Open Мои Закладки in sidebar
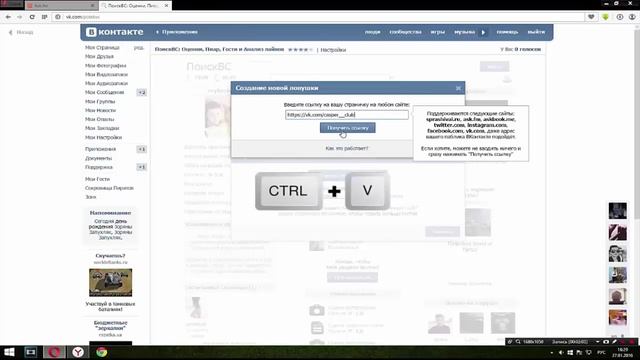 click(x=102, y=129)
